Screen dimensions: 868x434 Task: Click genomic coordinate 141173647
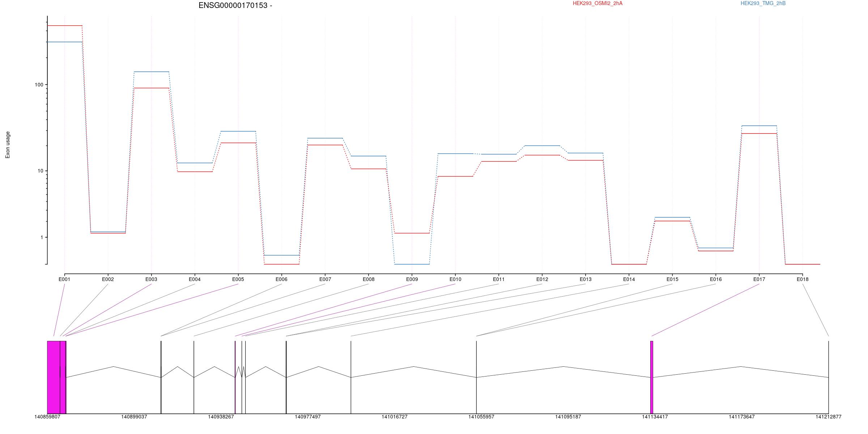point(742,417)
